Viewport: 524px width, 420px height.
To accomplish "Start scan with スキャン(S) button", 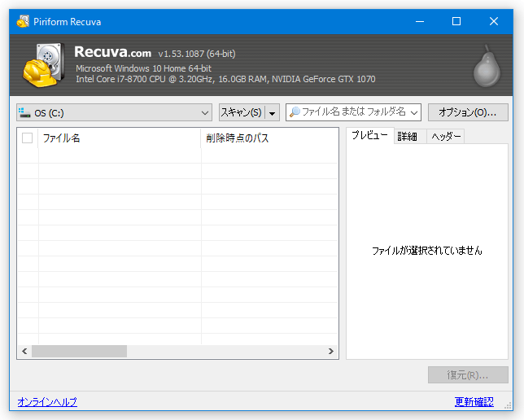I will coord(242,112).
